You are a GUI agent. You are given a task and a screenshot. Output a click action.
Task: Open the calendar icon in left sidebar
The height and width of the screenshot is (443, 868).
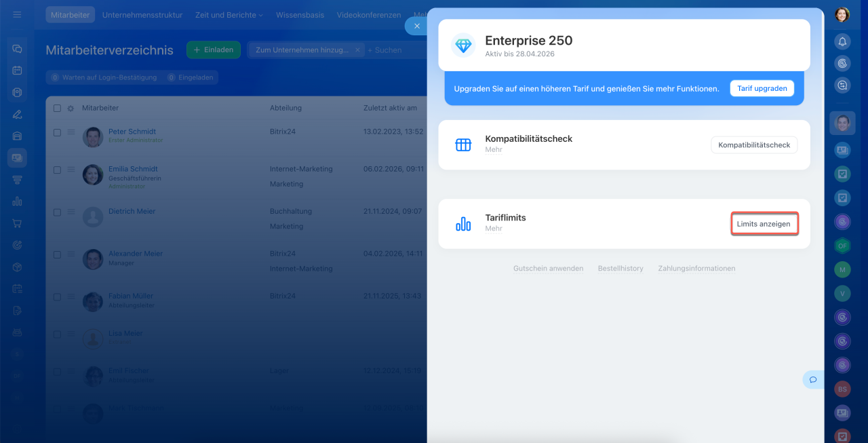point(17,71)
